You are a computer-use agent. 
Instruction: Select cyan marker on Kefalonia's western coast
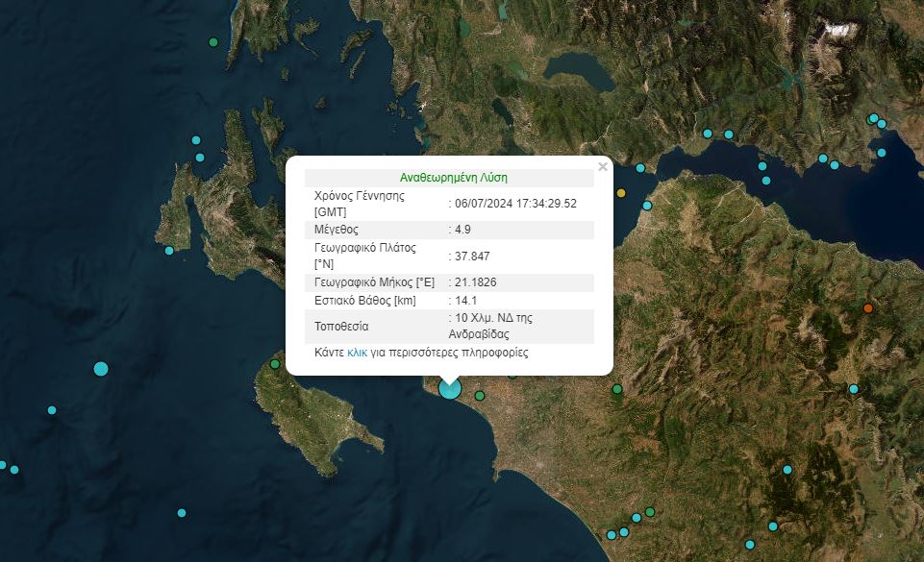169,251
